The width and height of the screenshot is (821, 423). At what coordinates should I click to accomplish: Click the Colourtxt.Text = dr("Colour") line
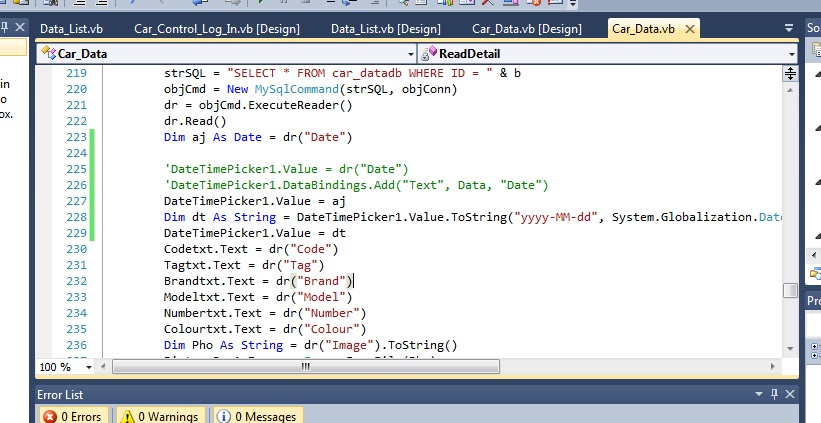[x=265, y=329]
